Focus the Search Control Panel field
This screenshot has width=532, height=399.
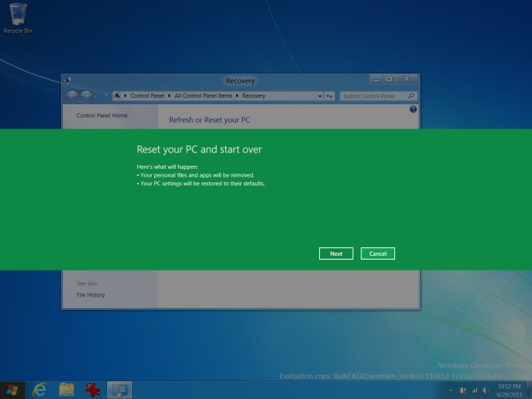[379, 96]
